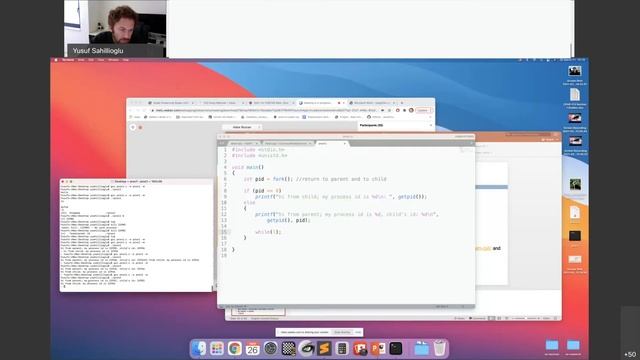Stop sharing via the sharing notification bar
640x360 pixels.
click(342, 332)
